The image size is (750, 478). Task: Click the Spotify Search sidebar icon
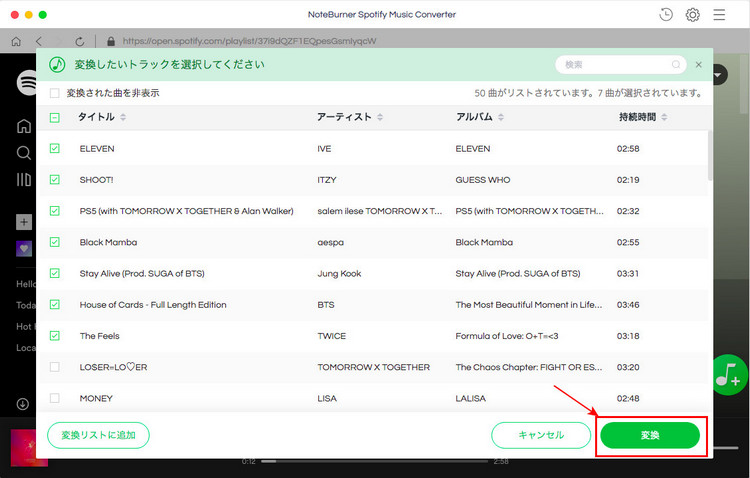(x=24, y=153)
